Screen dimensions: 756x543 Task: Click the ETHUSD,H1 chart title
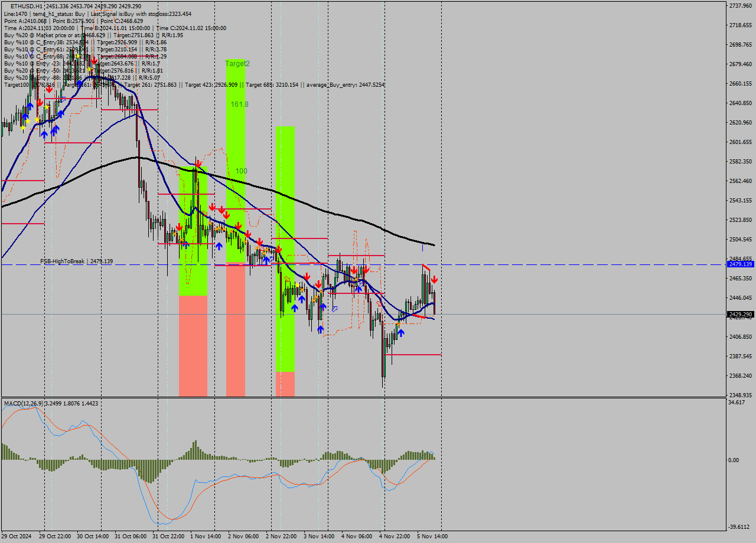pos(76,6)
